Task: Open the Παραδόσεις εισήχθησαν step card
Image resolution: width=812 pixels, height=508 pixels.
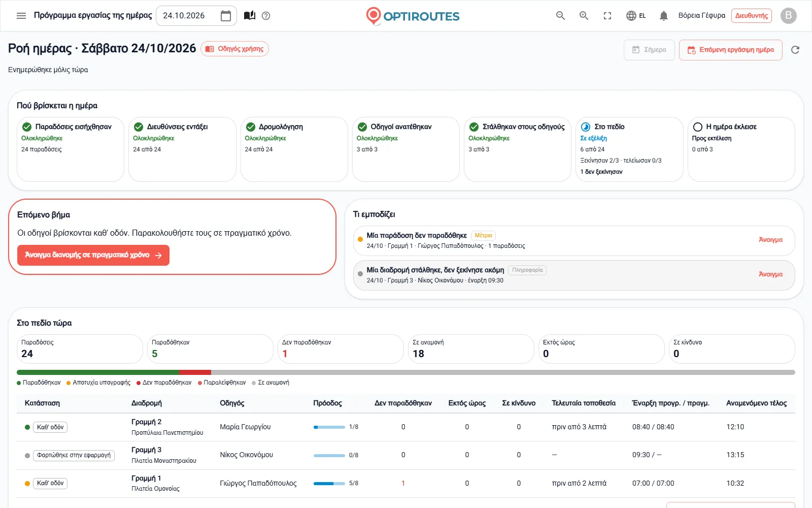Action: [x=71, y=149]
